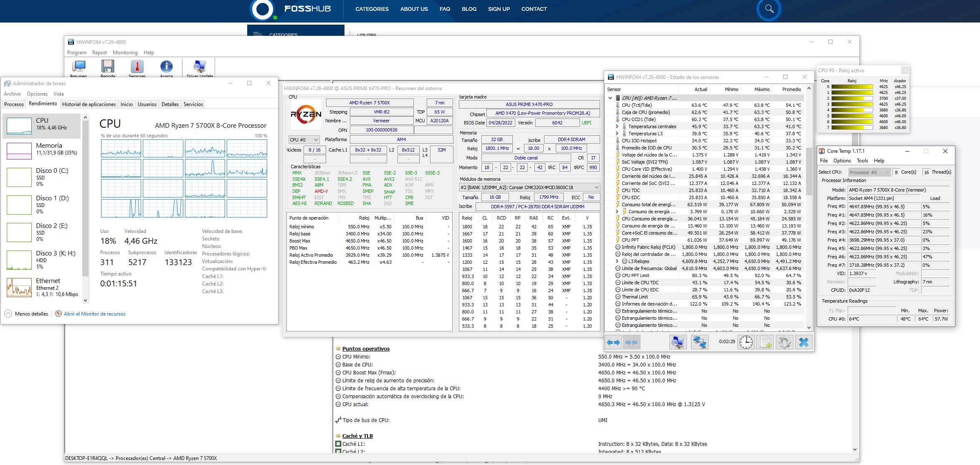The height and width of the screenshot is (465, 980).
Task: Open Tools menu in Core Temp
Action: click(862, 161)
